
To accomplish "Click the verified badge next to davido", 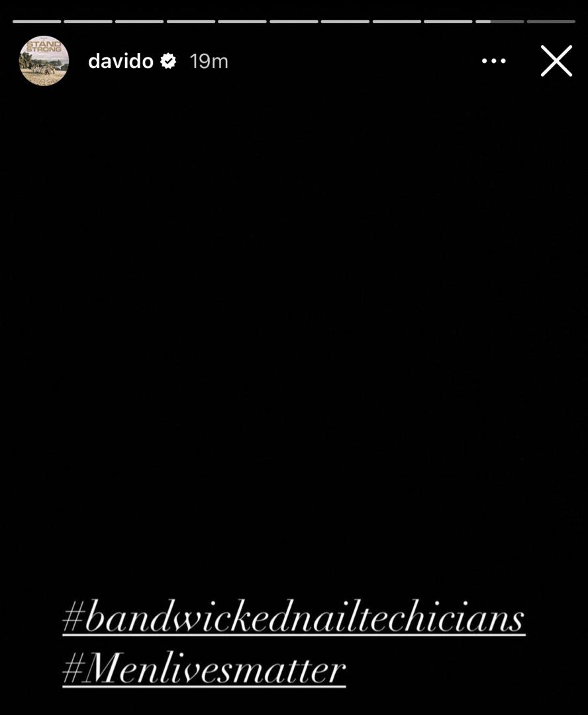I will pos(169,61).
